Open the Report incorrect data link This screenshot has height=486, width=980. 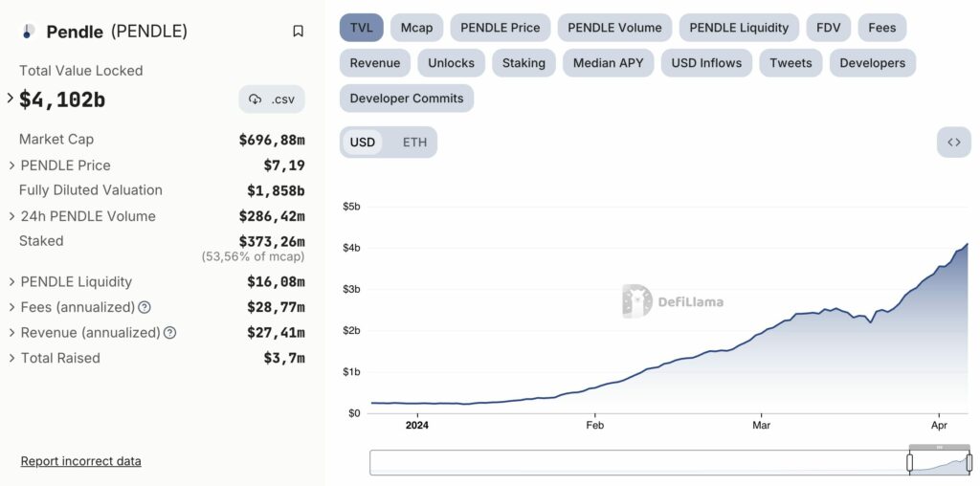coord(80,461)
